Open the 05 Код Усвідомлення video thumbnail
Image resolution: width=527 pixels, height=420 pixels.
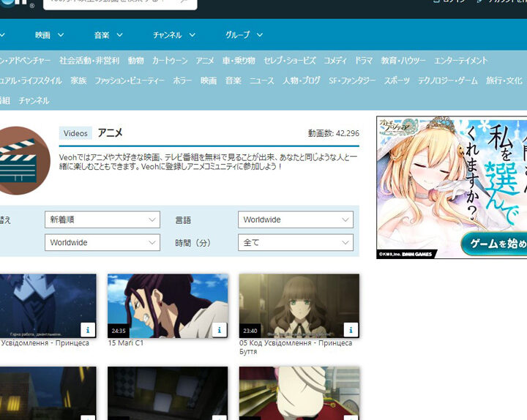[299, 306]
